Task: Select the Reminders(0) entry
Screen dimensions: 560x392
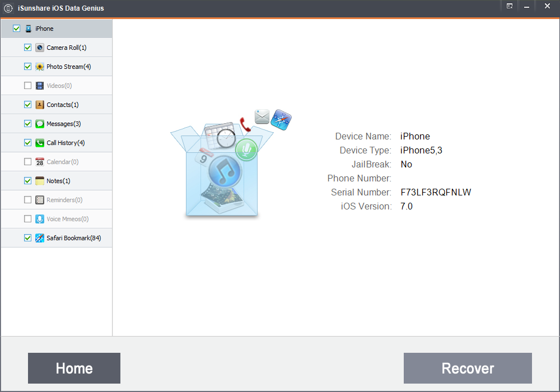Action: (x=64, y=200)
